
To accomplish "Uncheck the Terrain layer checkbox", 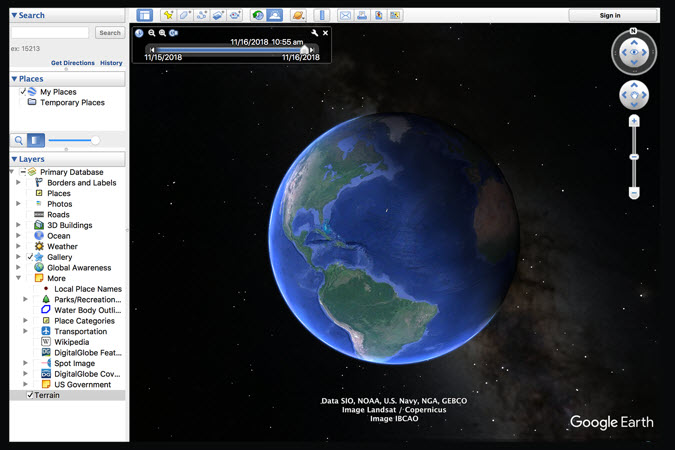I will (x=29, y=395).
